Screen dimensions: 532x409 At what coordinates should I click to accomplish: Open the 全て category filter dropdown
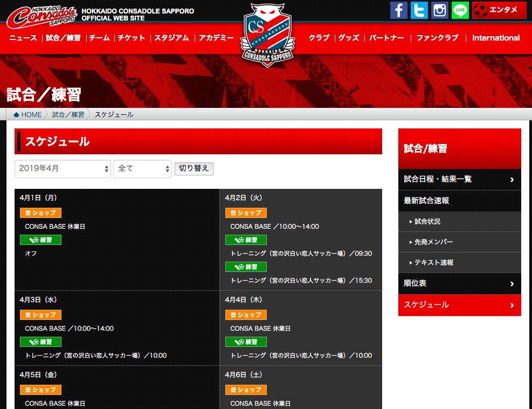tap(142, 169)
